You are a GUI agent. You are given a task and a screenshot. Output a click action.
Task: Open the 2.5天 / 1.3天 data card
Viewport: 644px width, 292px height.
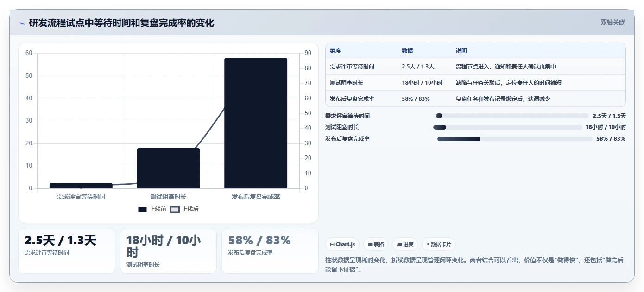click(x=66, y=250)
